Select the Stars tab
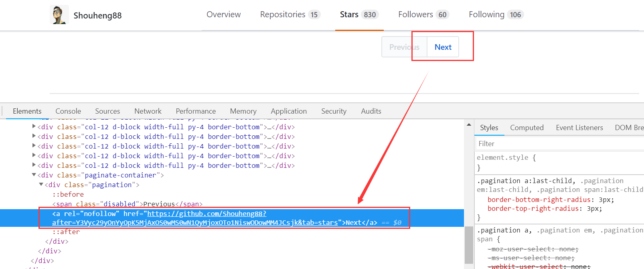The height and width of the screenshot is (269, 644). coord(359,14)
